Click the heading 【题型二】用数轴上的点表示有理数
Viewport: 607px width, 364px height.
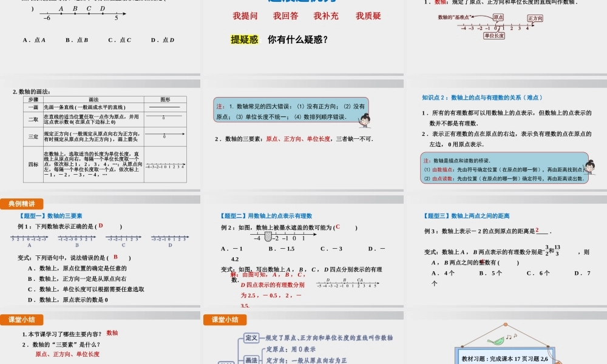[x=266, y=216]
